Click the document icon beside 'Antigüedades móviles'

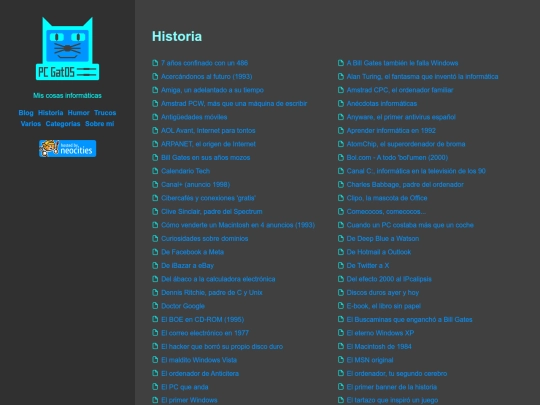(x=155, y=117)
